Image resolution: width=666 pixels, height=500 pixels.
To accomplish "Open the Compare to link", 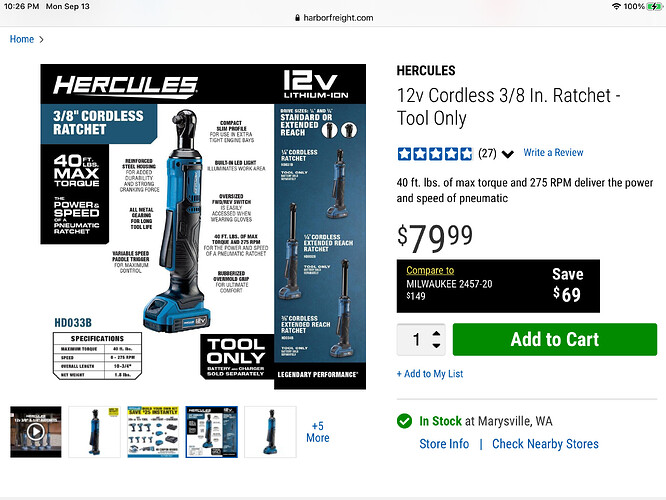I will pos(430,270).
